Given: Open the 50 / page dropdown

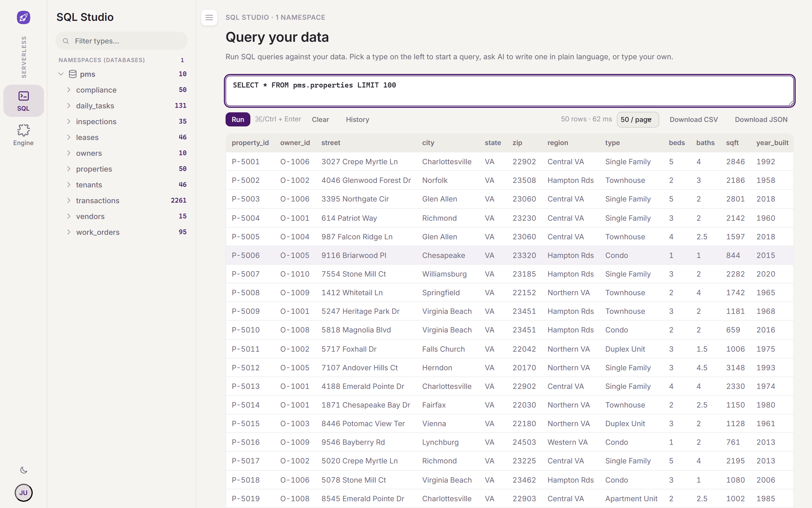Looking at the screenshot, I should tap(637, 120).
